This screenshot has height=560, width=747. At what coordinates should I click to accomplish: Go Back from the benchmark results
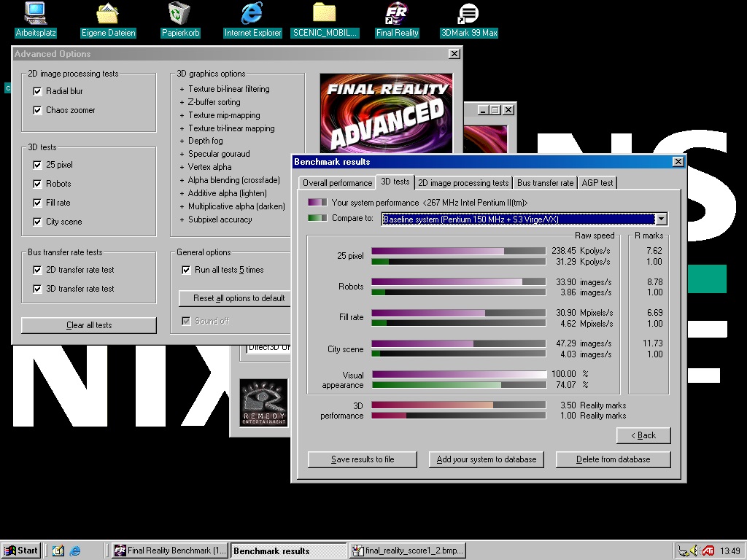click(x=643, y=435)
